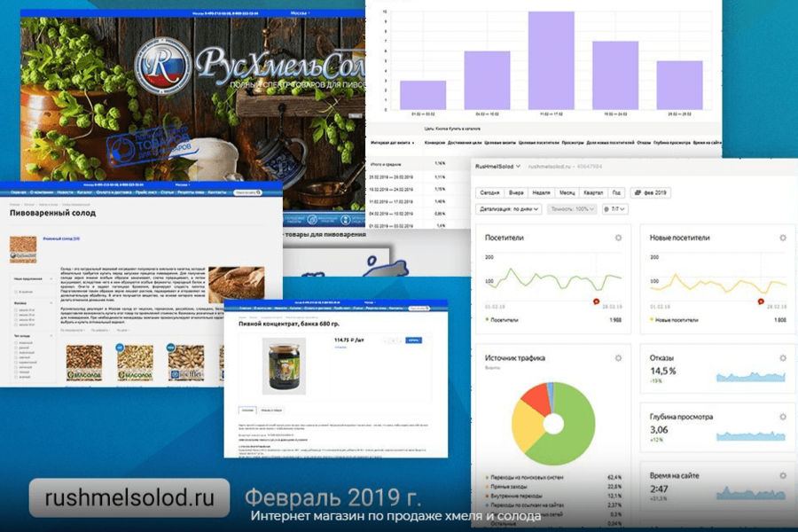Select Год period tab

616,193
